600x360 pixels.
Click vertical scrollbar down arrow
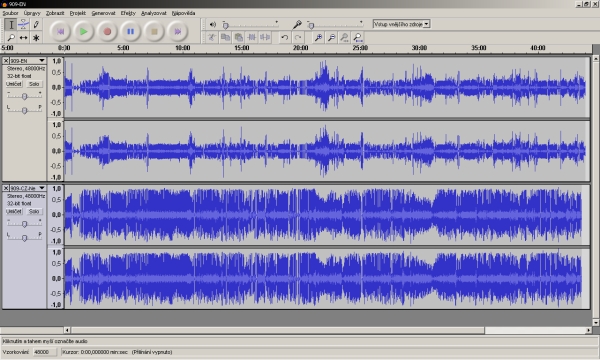596,323
